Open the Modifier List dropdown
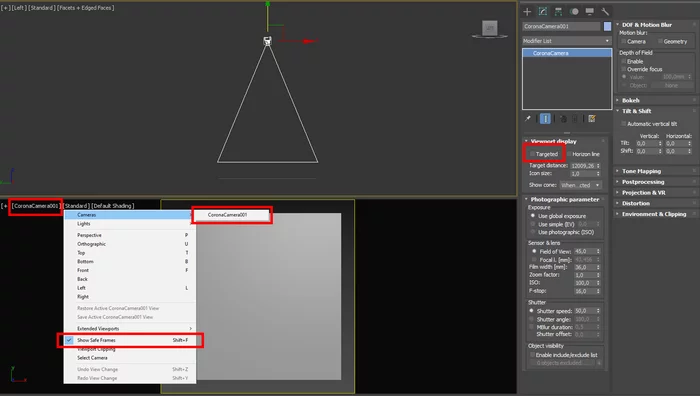 coord(567,41)
